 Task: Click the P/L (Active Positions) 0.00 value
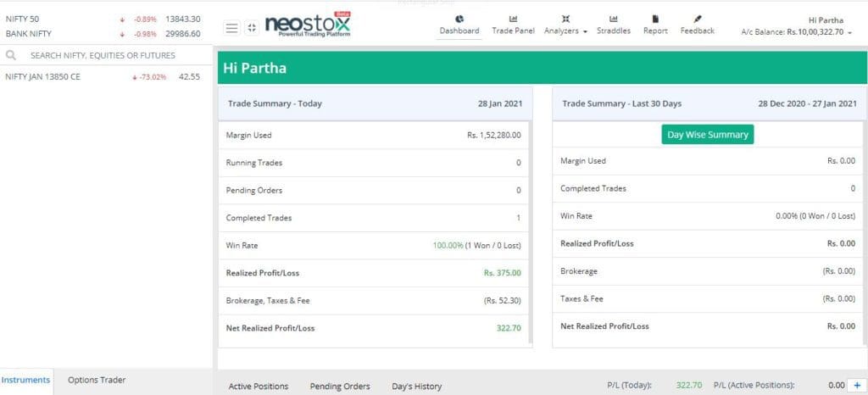click(837, 385)
